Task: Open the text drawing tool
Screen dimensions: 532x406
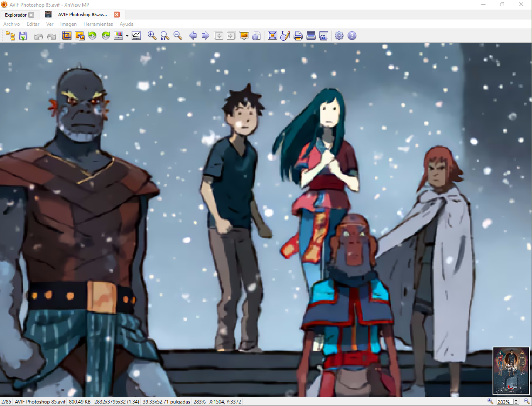Action: coord(285,36)
